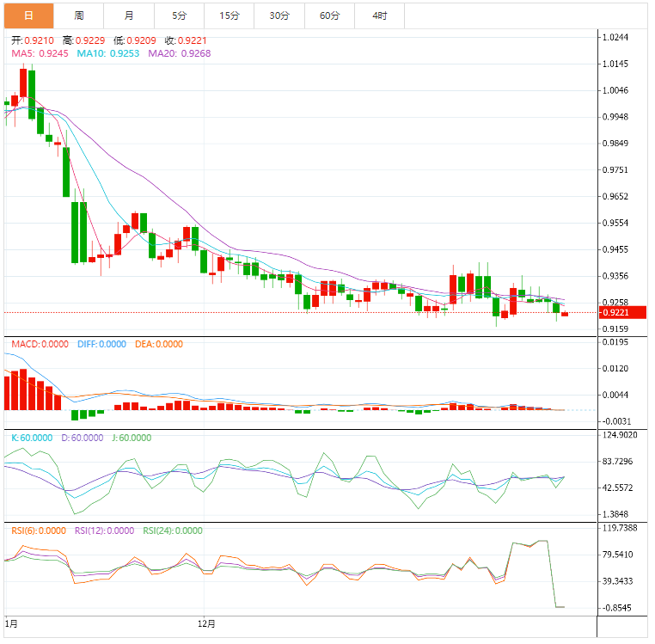The height and width of the screenshot is (644, 655).
Task: Click the J:60.0000 KDJ label
Action: [x=132, y=438]
